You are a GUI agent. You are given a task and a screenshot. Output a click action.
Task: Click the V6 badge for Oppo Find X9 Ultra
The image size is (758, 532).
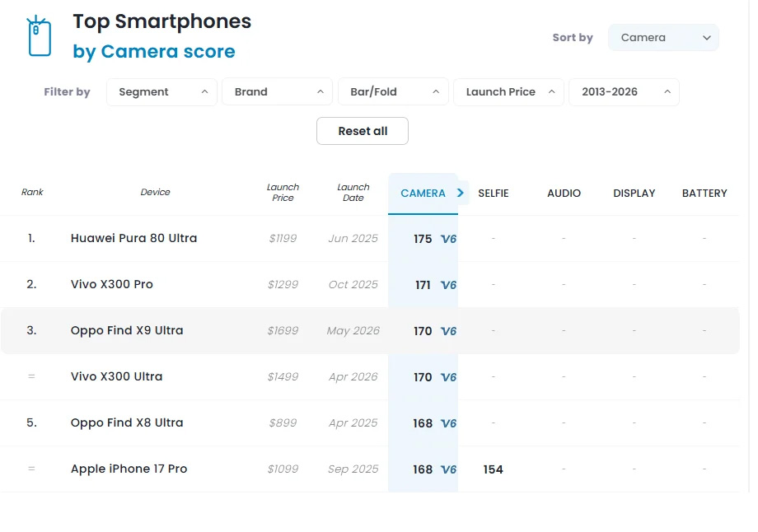[448, 331]
